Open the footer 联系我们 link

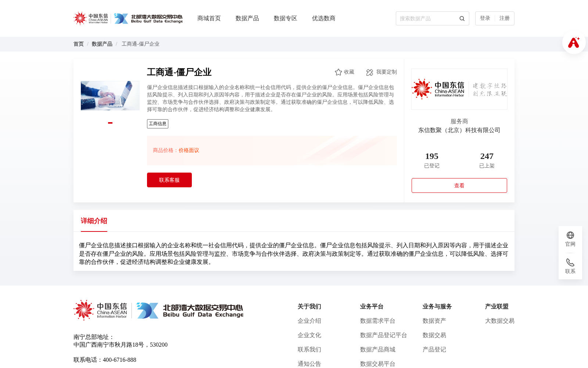(309, 350)
